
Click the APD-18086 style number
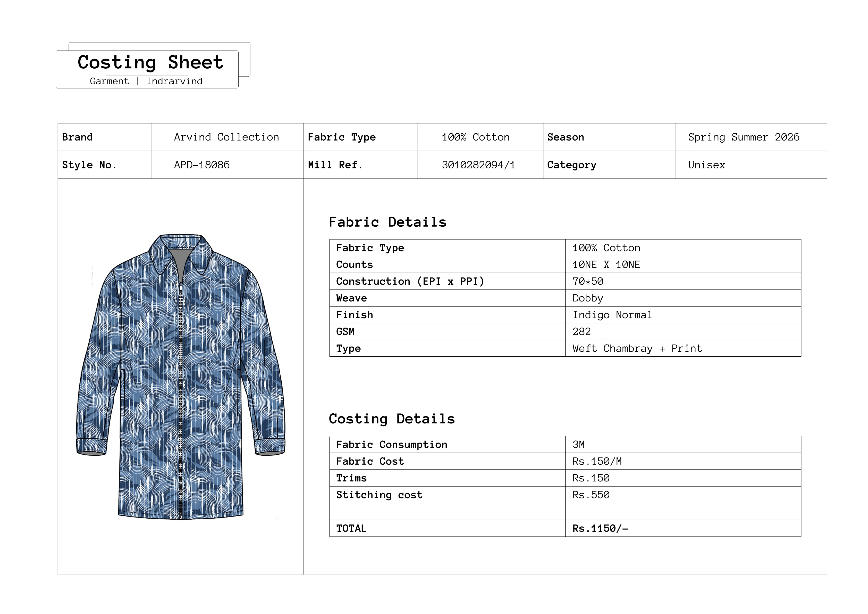tap(201, 165)
